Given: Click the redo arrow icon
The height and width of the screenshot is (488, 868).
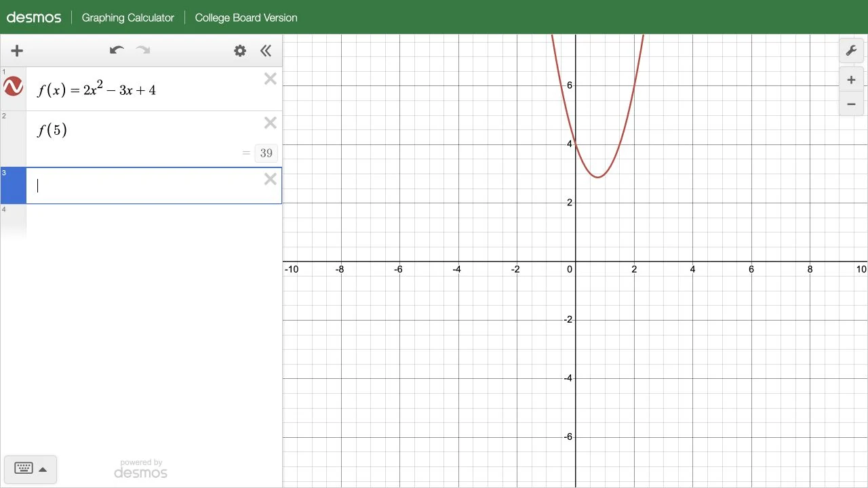Looking at the screenshot, I should pyautogui.click(x=143, y=50).
